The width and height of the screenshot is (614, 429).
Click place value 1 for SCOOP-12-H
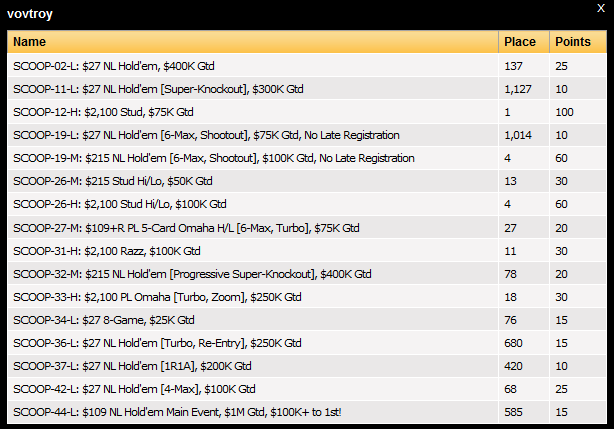(507, 112)
